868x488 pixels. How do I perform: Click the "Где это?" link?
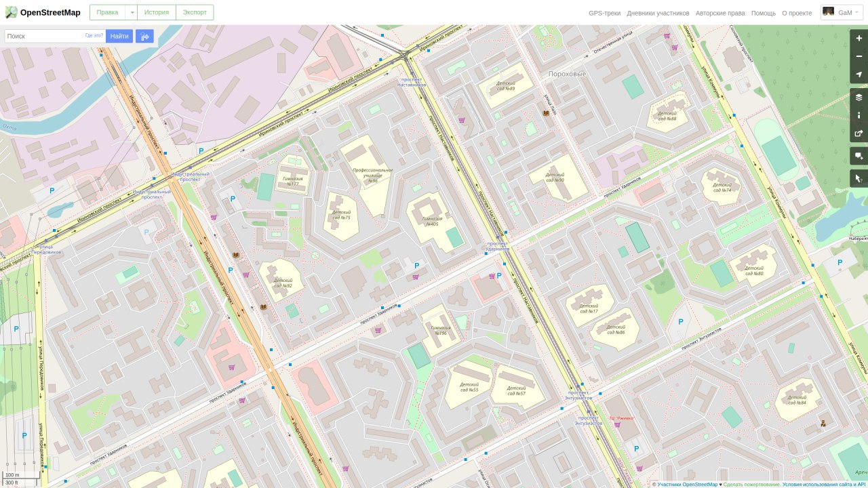[94, 35]
